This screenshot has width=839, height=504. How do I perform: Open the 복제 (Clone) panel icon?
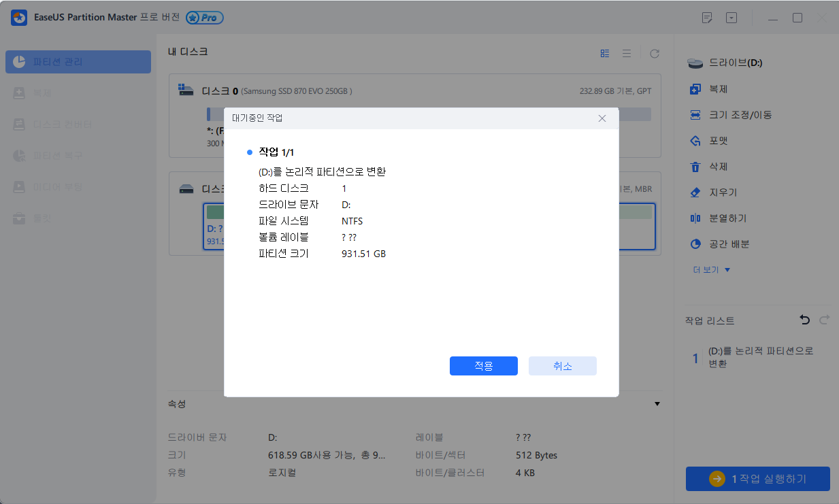pyautogui.click(x=695, y=88)
